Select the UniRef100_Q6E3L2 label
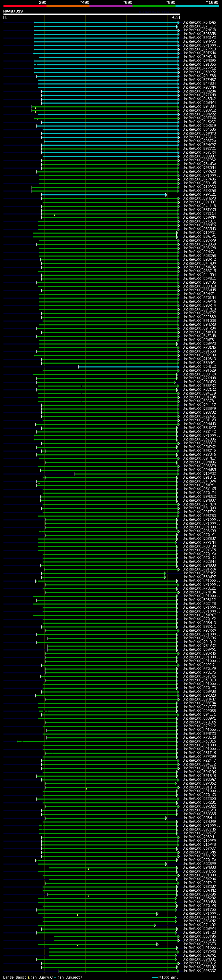The height and width of the screenshot is (980, 222). click(x=199, y=963)
